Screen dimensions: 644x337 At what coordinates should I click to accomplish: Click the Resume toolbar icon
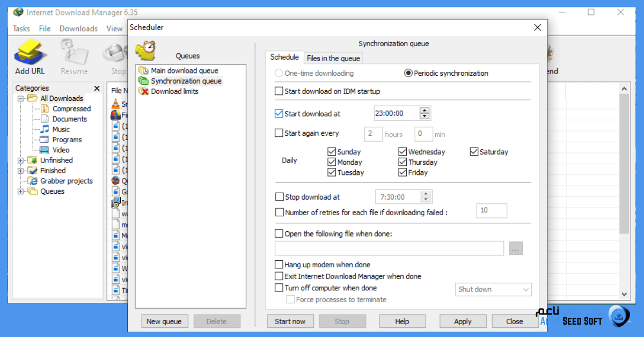(x=74, y=52)
